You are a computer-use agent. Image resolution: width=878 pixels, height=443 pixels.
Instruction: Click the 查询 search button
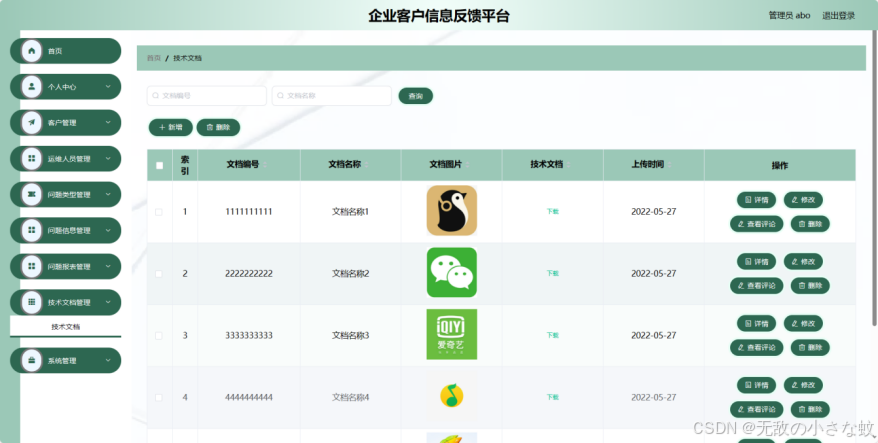415,96
